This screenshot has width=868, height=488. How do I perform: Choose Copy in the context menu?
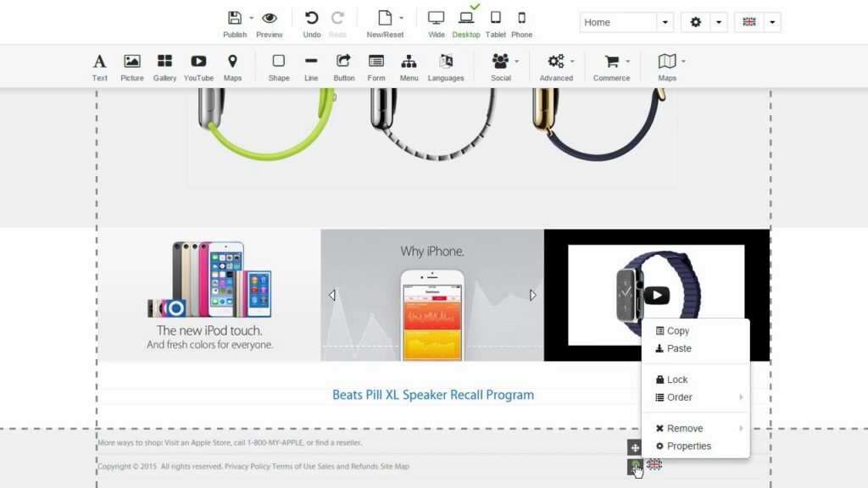pyautogui.click(x=677, y=331)
